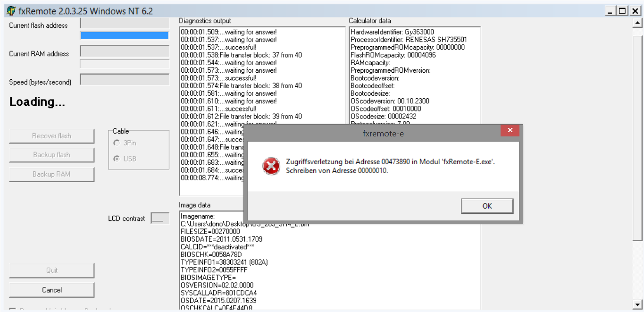This screenshot has height=312, width=644.
Task: Click the 'Image data' label
Action: tap(194, 205)
